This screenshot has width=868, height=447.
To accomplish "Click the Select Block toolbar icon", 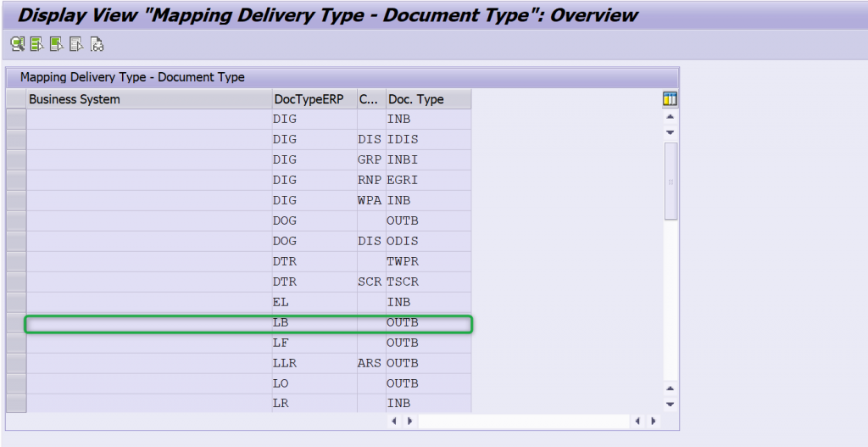I will [57, 44].
